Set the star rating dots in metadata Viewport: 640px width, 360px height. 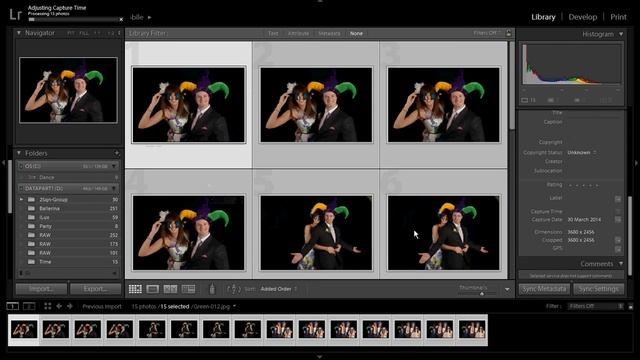(583, 185)
